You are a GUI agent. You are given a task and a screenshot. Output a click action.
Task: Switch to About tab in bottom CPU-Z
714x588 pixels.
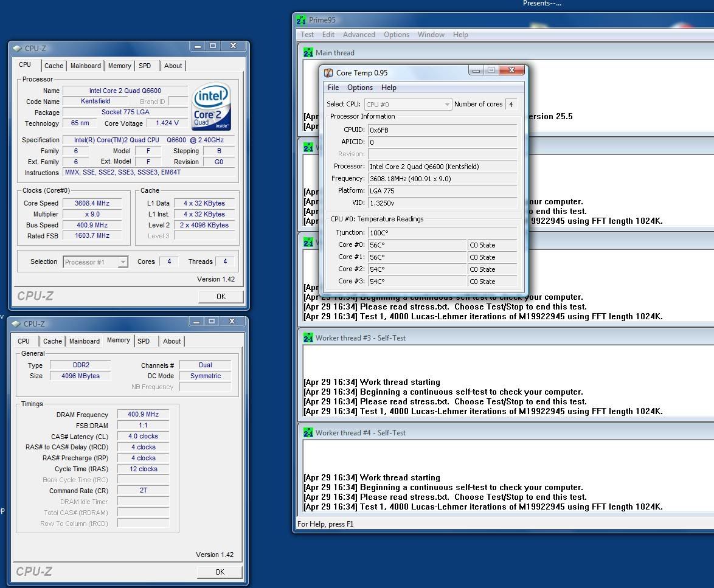click(x=172, y=341)
